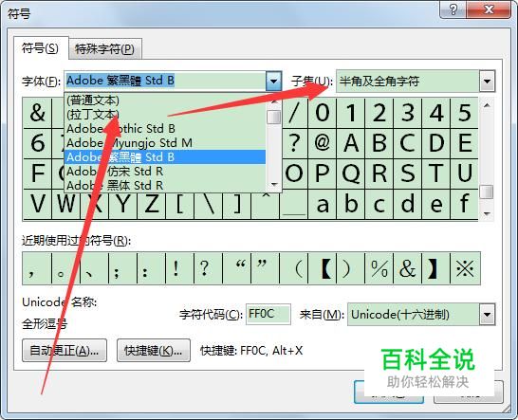Select the recently used 【 bracket symbol

click(x=323, y=268)
